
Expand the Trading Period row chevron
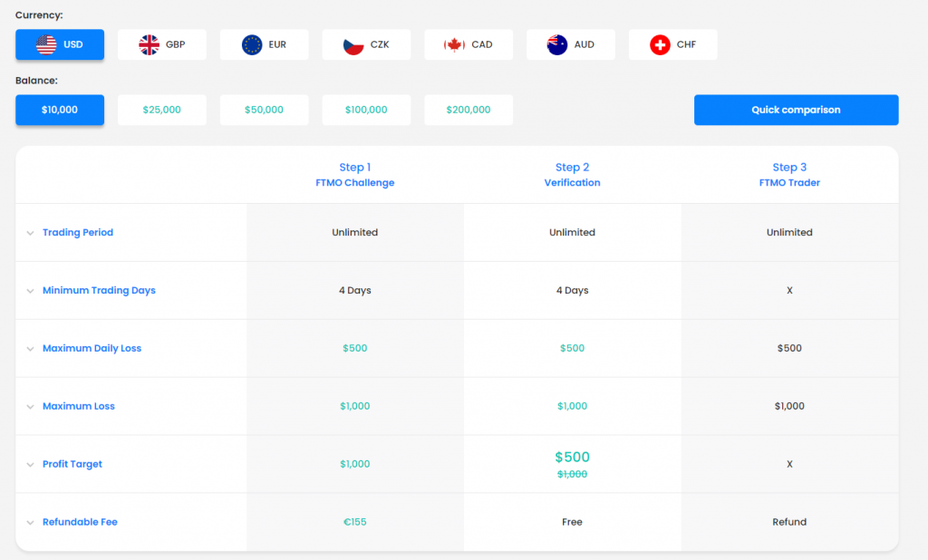coord(30,233)
